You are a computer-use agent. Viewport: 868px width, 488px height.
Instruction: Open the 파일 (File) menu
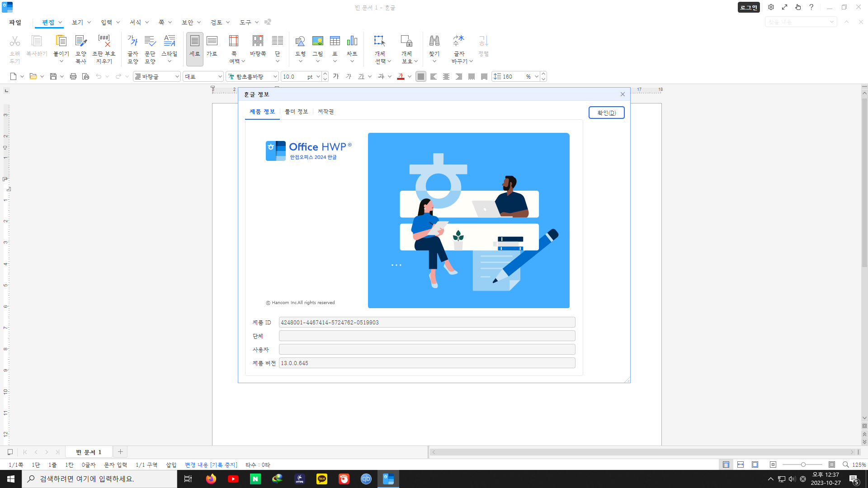click(15, 22)
